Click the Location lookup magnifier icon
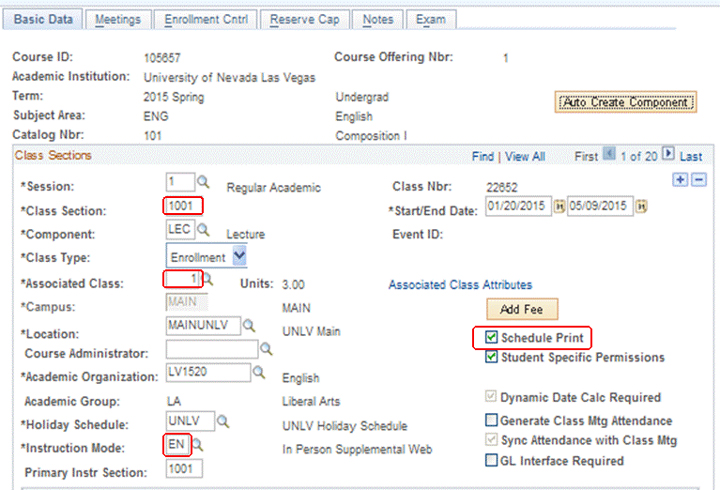The height and width of the screenshot is (490, 720). 248,326
